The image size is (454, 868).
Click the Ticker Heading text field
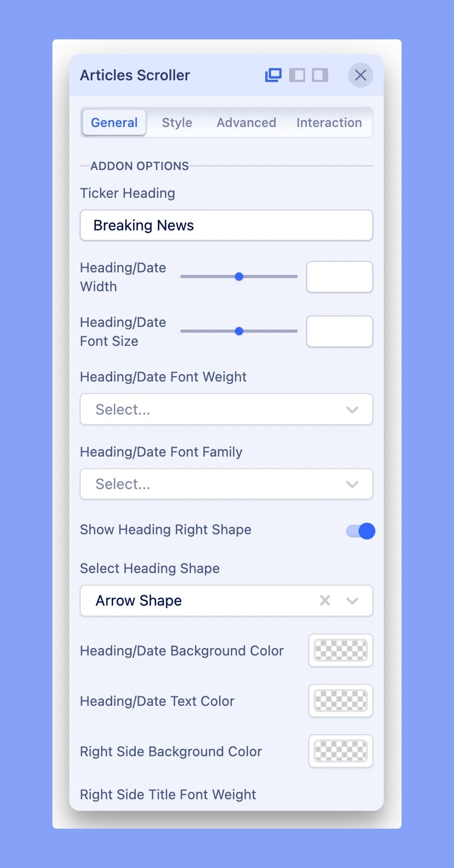point(226,226)
